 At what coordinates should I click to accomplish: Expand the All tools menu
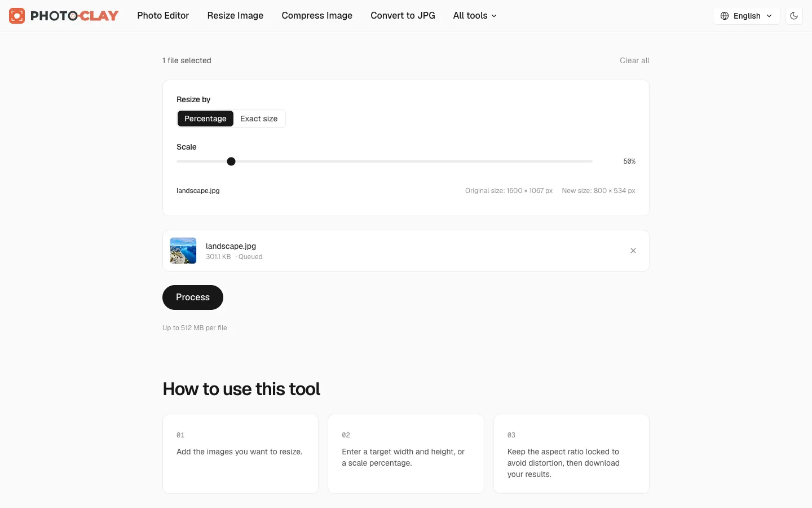475,16
